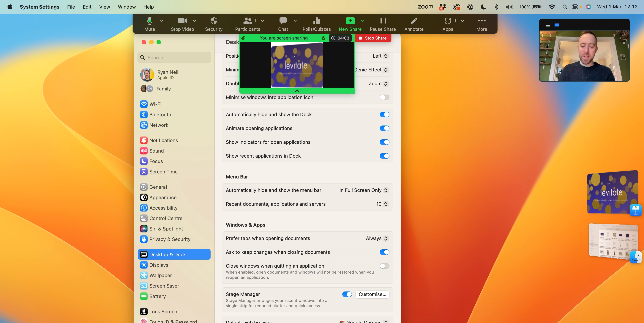
Task: Enable Close windows when quitting an application
Action: 384,266
